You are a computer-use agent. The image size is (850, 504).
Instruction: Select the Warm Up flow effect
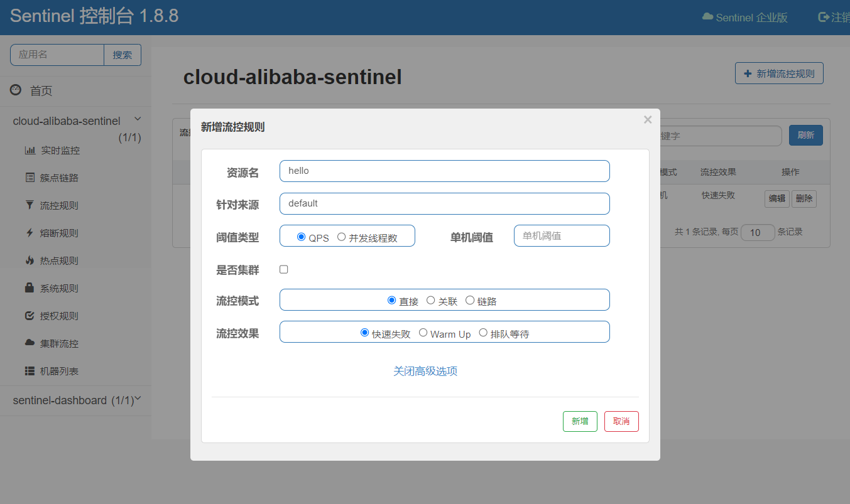click(423, 333)
